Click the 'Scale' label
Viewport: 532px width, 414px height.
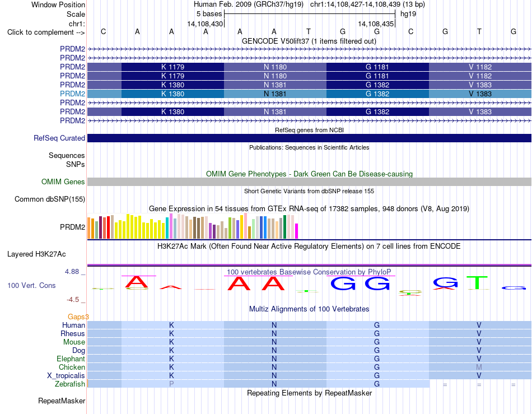pyautogui.click(x=76, y=14)
